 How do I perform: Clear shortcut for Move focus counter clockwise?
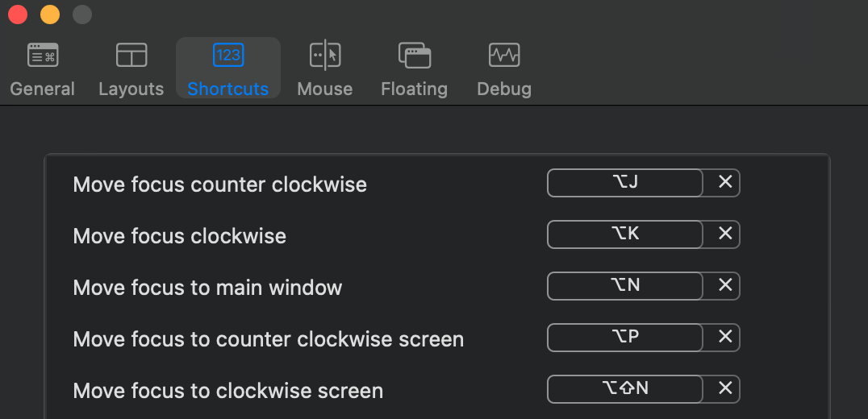(724, 183)
